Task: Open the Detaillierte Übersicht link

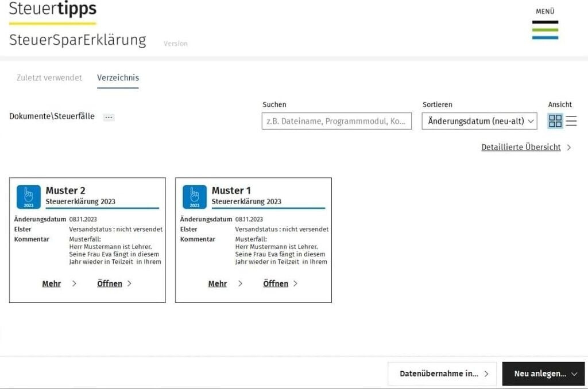Action: coord(521,147)
